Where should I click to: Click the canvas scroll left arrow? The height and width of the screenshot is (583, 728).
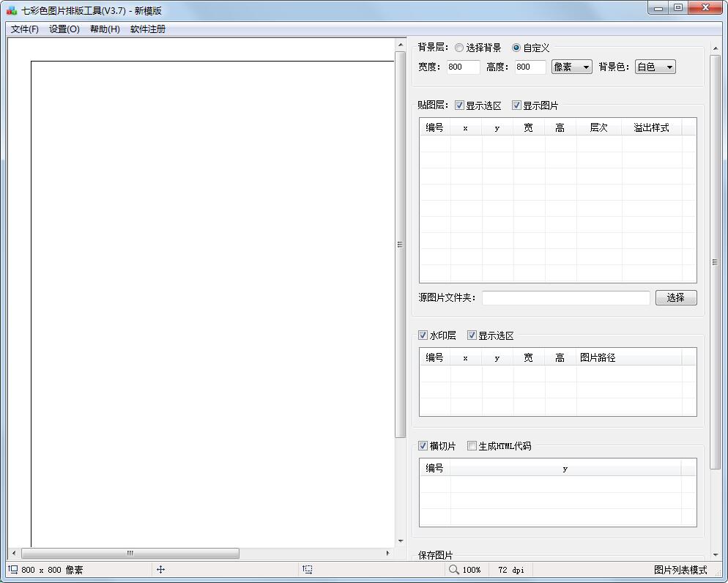click(x=14, y=553)
